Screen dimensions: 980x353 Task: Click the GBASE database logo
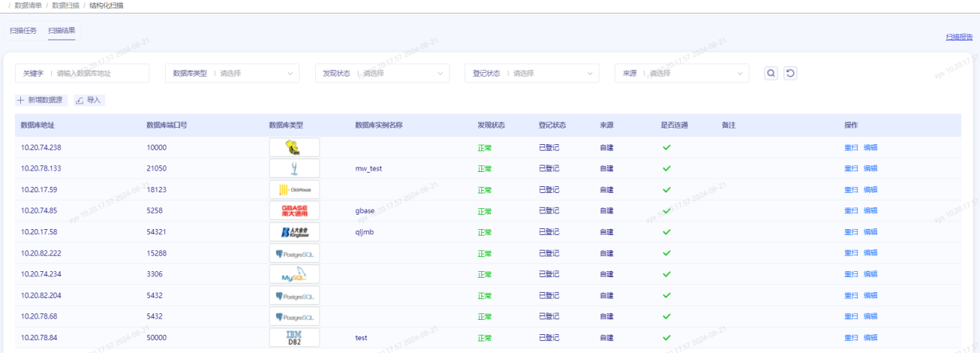(294, 211)
